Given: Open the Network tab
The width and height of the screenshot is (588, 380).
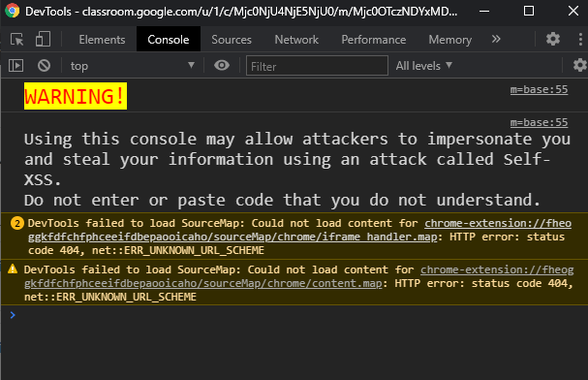Looking at the screenshot, I should [296, 40].
